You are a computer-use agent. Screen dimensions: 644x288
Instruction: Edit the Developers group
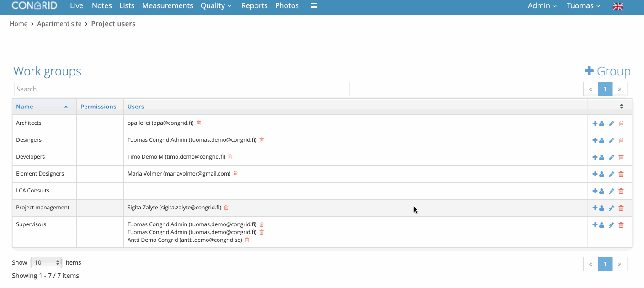click(612, 157)
